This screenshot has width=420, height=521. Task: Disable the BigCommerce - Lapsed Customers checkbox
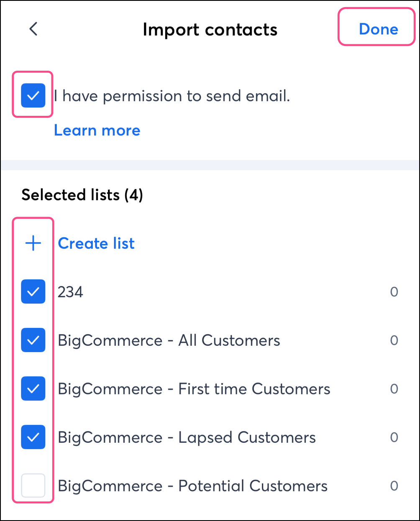[x=33, y=437]
